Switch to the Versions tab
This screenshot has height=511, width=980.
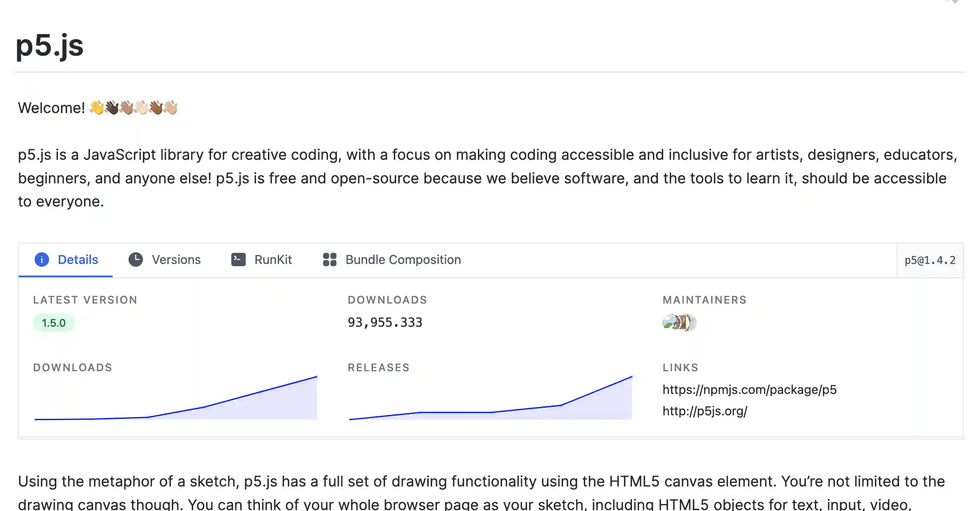[176, 260]
